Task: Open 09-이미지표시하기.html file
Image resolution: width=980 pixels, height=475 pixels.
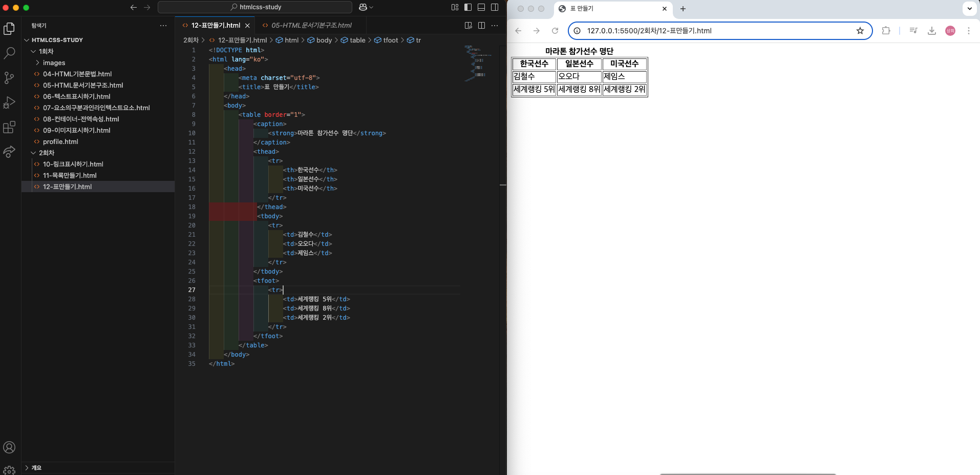Action: coord(76,130)
